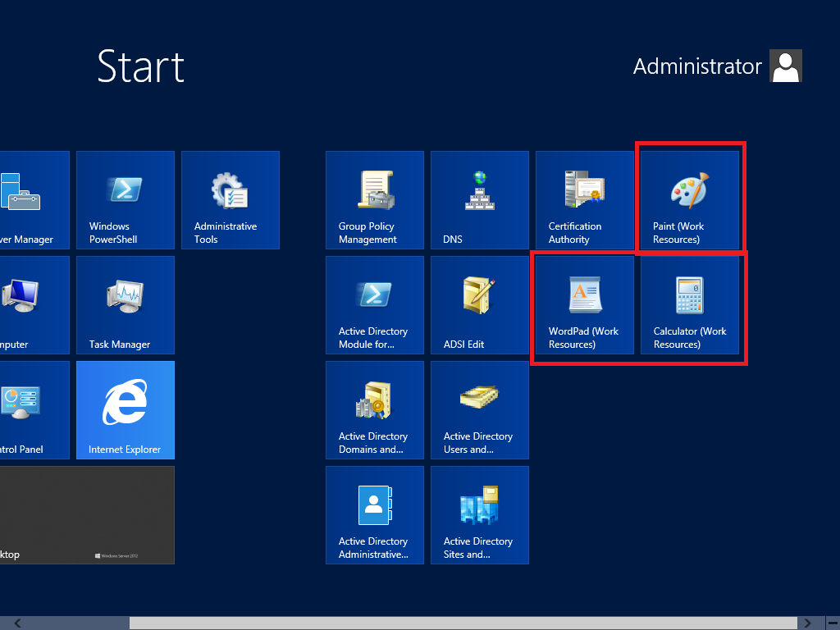Launch WordPad (Work Resources) tile
This screenshot has width=840, height=630.
pyautogui.click(x=585, y=305)
